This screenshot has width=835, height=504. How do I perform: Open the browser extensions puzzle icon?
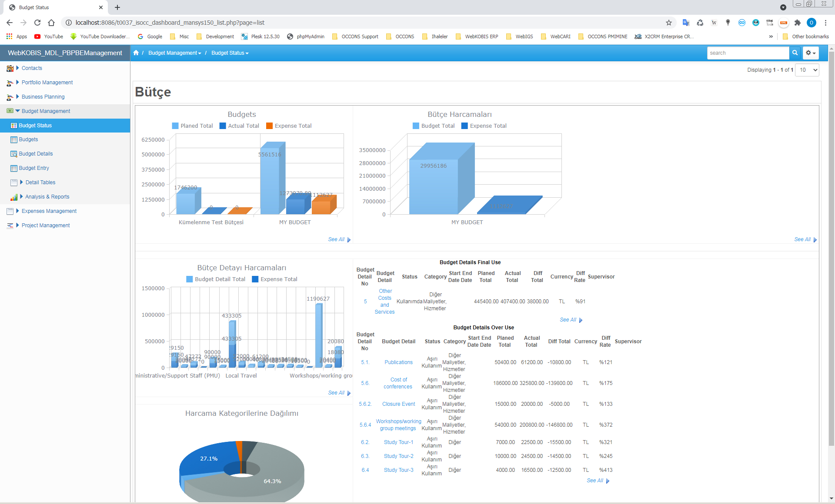[x=798, y=23]
